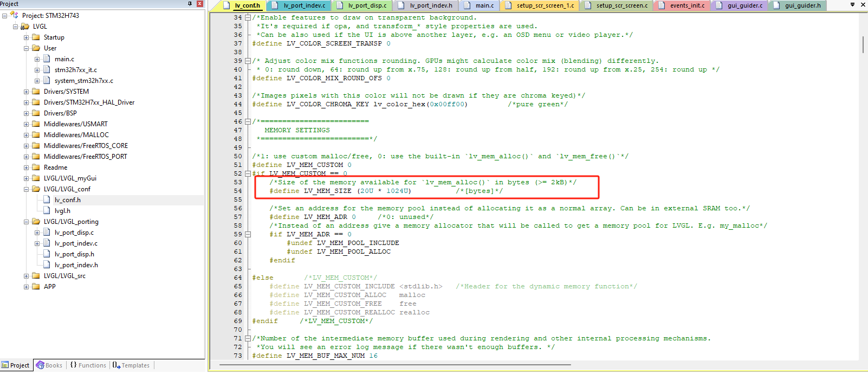Place cursor on LV_MEM_SIZE define line
Viewport: 868px width, 374px height.
[x=386, y=191]
